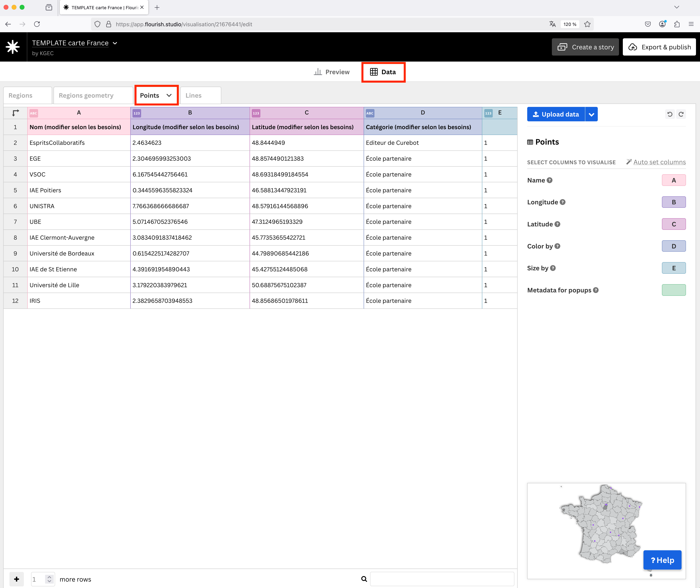This screenshot has height=588, width=700.
Task: Expand the project title dropdown chevron
Action: pyautogui.click(x=115, y=43)
